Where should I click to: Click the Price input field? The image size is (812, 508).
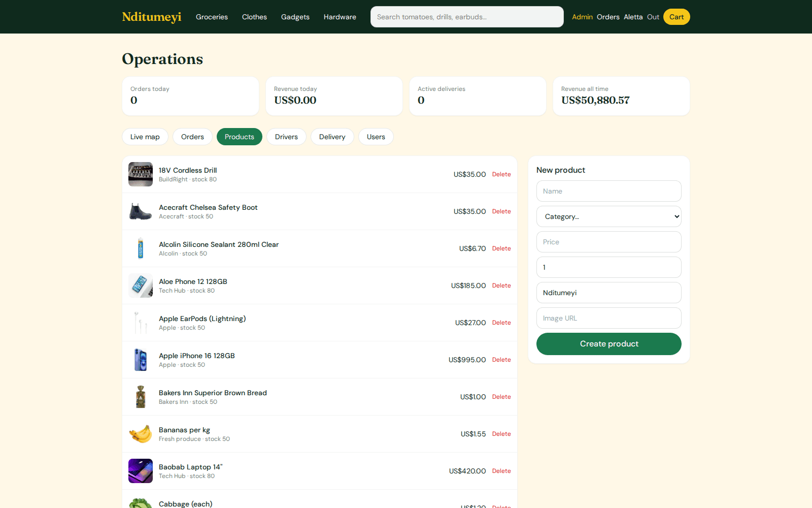(608, 242)
